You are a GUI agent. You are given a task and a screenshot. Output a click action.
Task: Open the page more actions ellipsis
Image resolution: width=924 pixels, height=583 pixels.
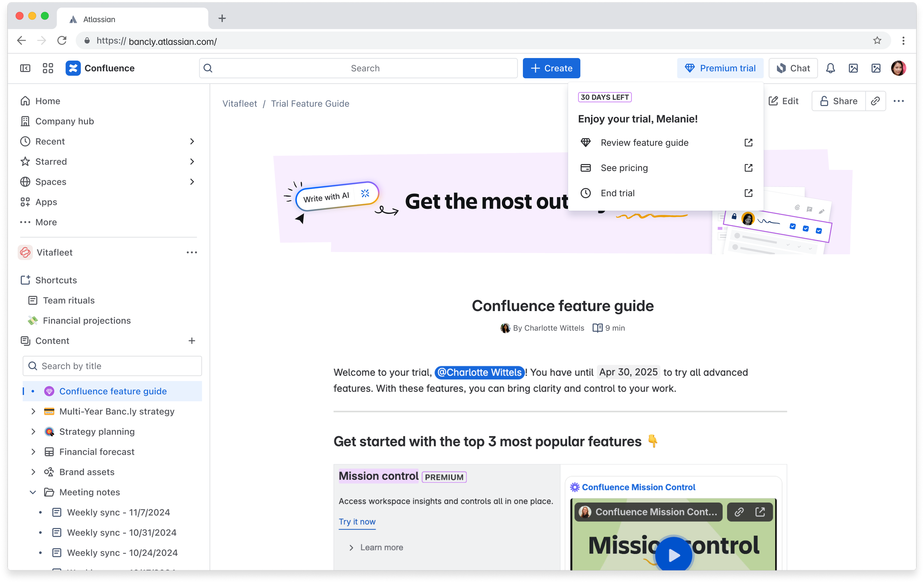coord(898,101)
